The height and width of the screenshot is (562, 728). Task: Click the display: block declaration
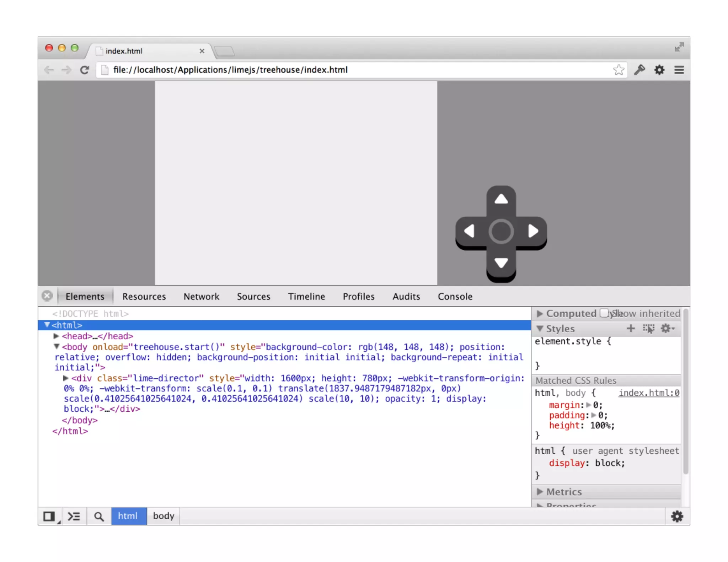click(x=587, y=463)
